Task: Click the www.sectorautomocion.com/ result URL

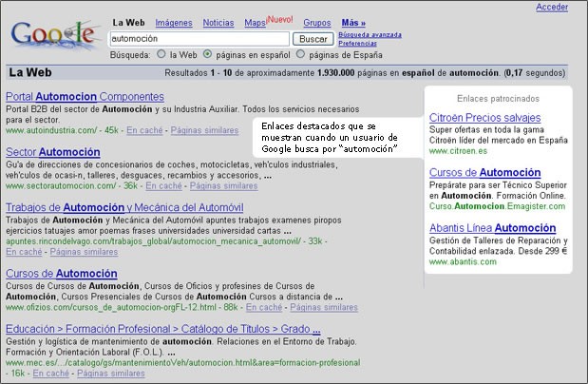Action: coord(61,185)
